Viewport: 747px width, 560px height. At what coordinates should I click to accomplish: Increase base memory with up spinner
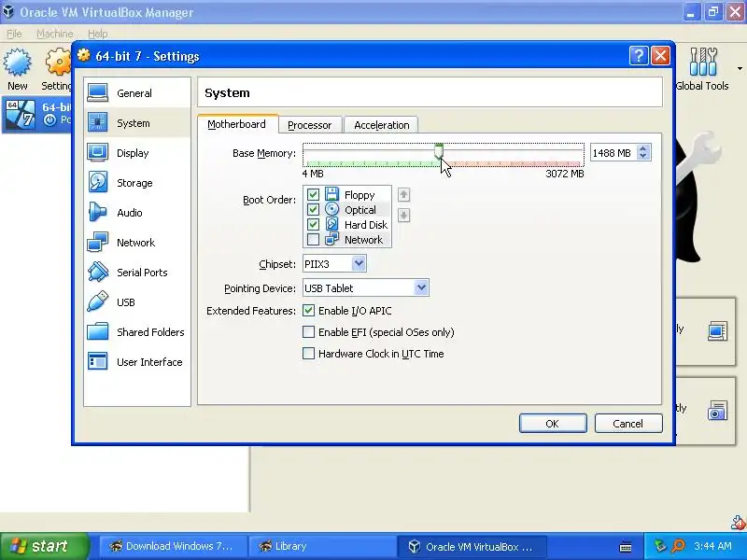pos(643,149)
